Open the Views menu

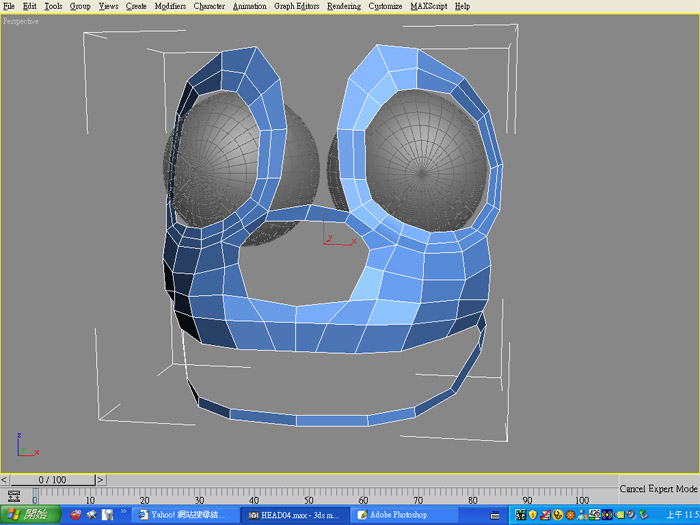[x=108, y=6]
